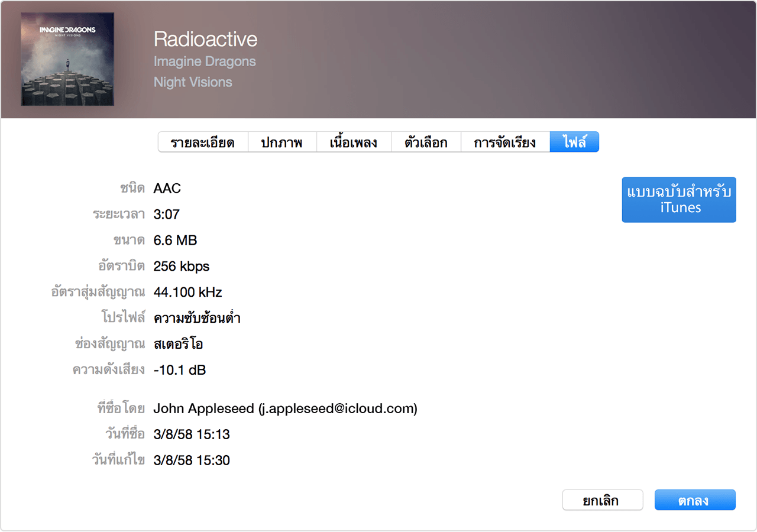Click the แบบฉบับสำหรับ iTunes button
Viewport: 757px width, 532px height.
tap(679, 200)
